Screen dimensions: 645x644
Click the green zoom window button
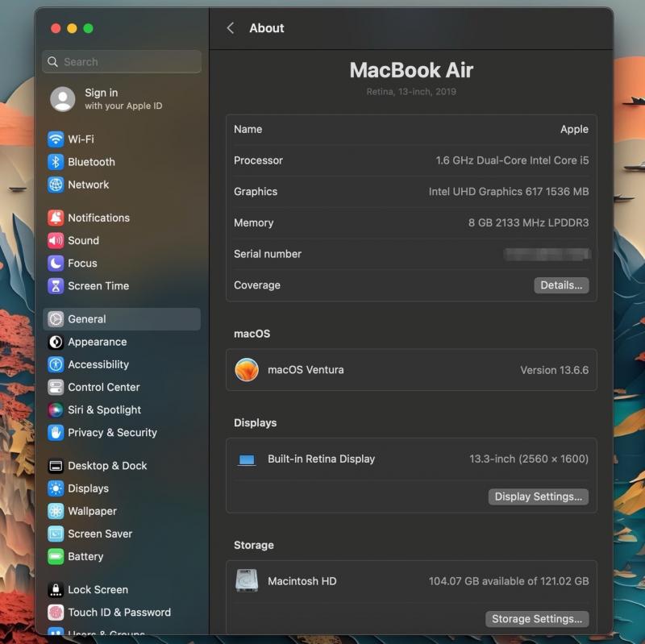(88, 28)
